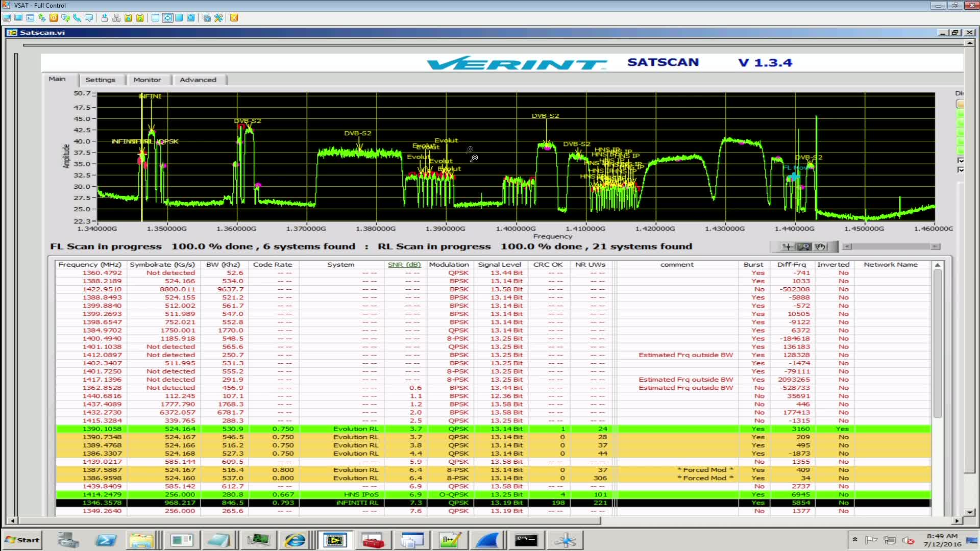
Task: Click the send Ctrl-Alt-Del keyboard icon in VSAT toolbar
Action: click(x=7, y=18)
